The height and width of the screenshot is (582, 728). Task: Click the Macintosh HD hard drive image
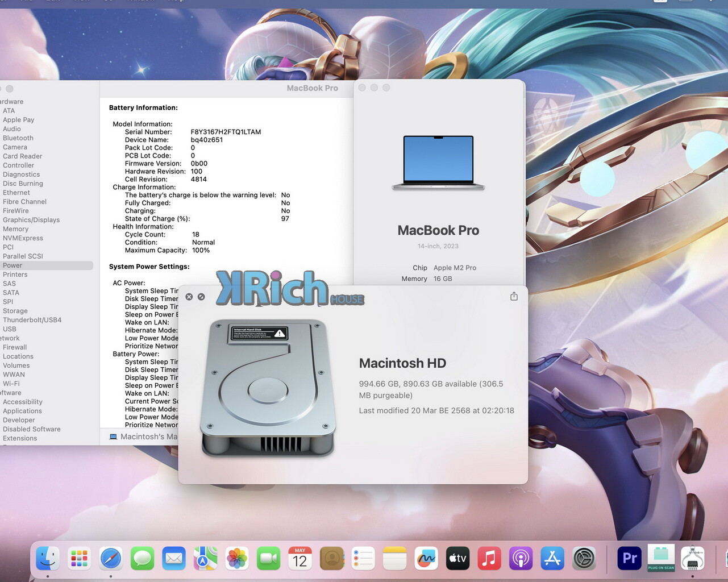coord(268,388)
